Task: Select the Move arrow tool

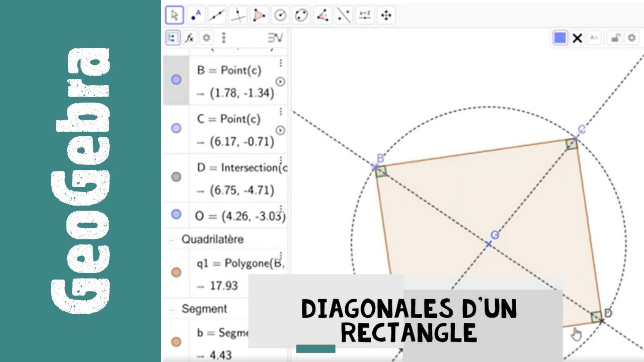Action: [175, 16]
